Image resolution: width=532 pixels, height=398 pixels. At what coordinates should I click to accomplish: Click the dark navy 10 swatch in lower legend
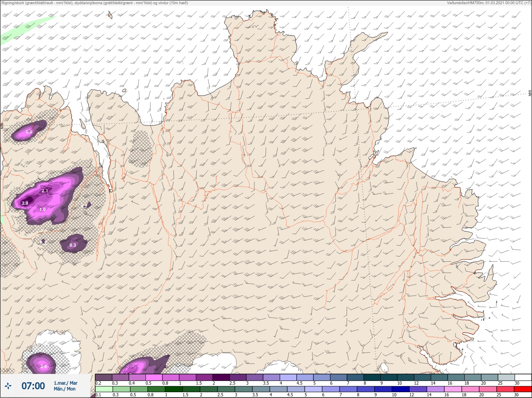(x=401, y=389)
